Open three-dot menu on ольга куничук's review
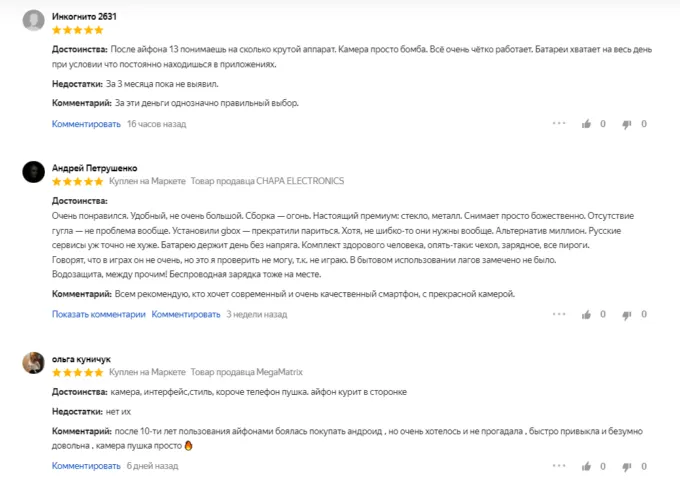Viewport: 680px width, 490px height. click(x=558, y=466)
